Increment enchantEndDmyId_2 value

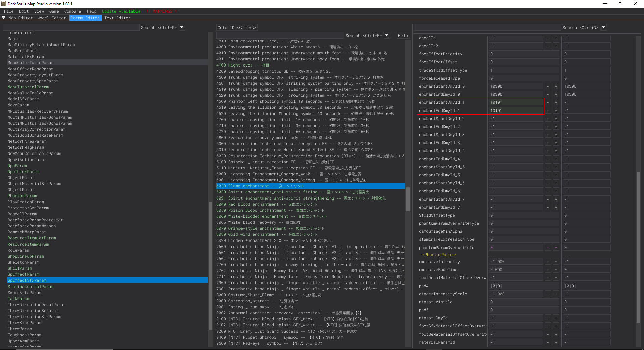click(x=556, y=127)
